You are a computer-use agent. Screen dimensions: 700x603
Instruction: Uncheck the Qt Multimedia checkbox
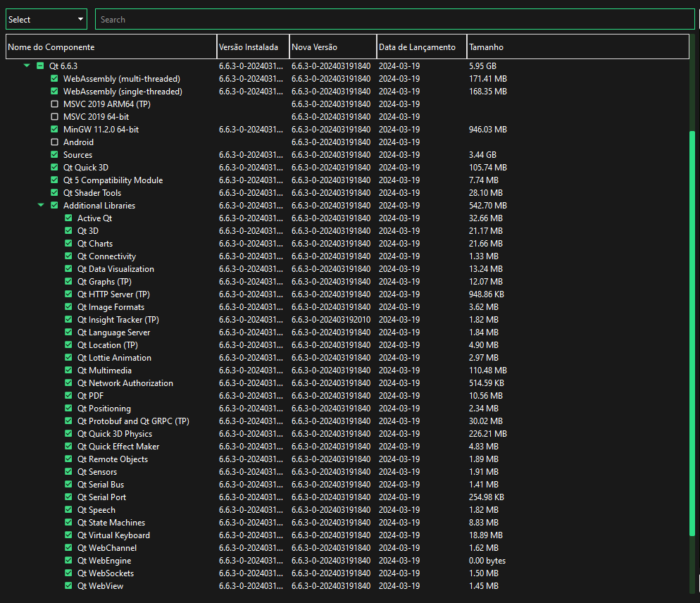point(68,371)
